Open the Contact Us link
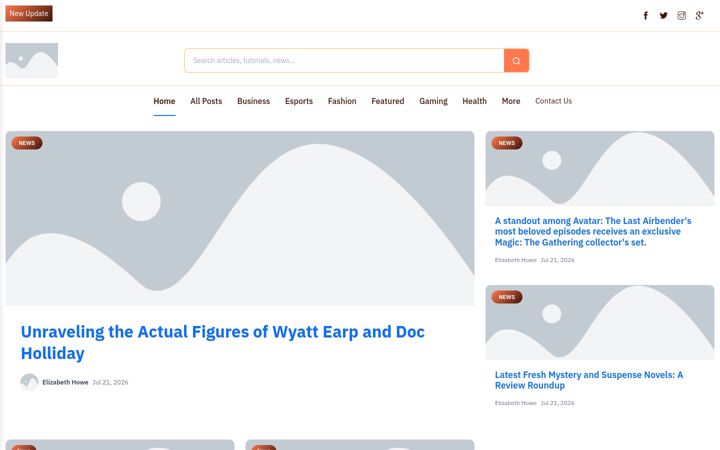Screen dimensions: 720x450 click(x=553, y=101)
